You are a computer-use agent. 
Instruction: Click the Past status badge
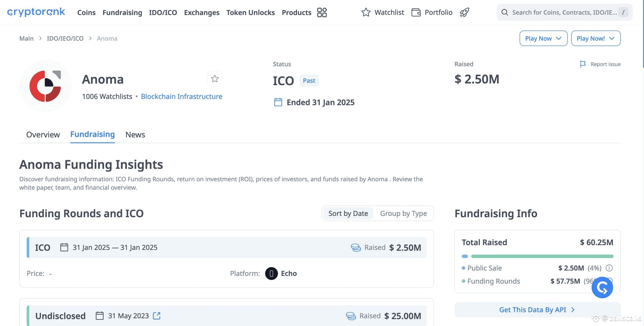(x=309, y=81)
